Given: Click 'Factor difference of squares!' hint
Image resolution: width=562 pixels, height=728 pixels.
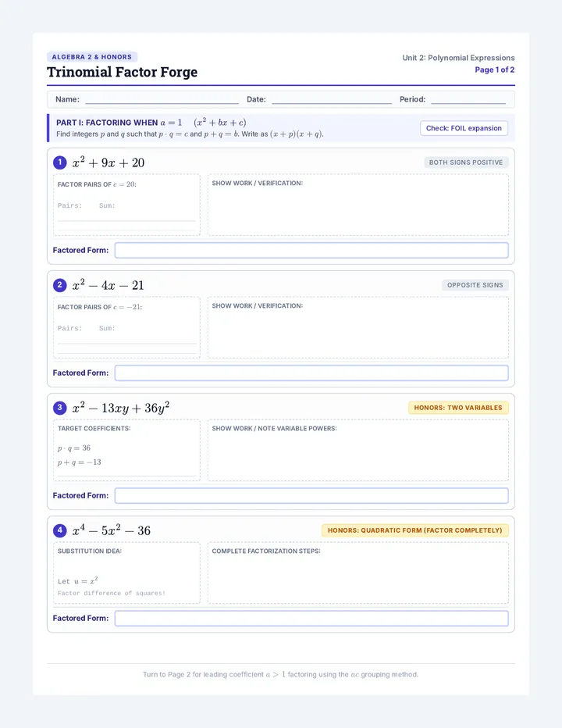Looking at the screenshot, I should tap(112, 593).
